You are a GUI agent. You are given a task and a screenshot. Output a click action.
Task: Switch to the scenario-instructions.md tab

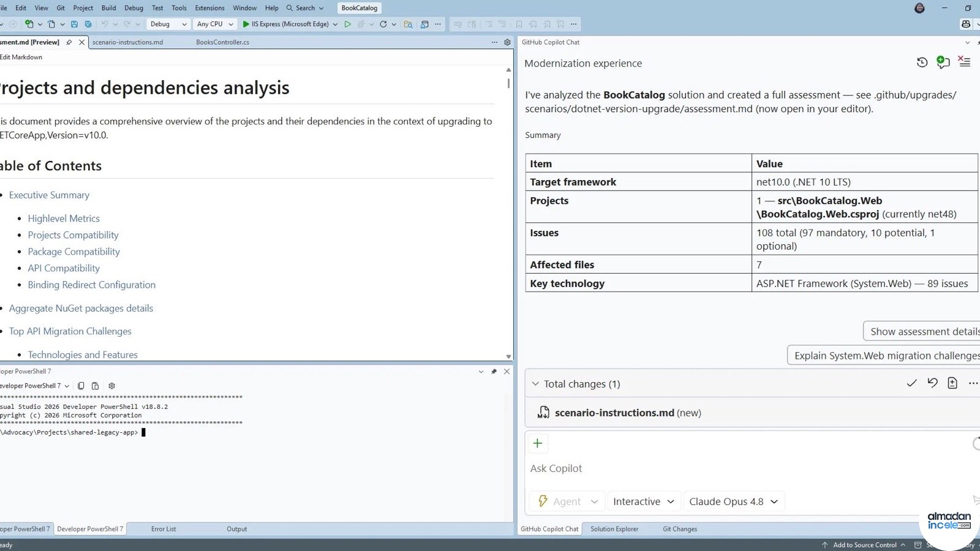[127, 42]
